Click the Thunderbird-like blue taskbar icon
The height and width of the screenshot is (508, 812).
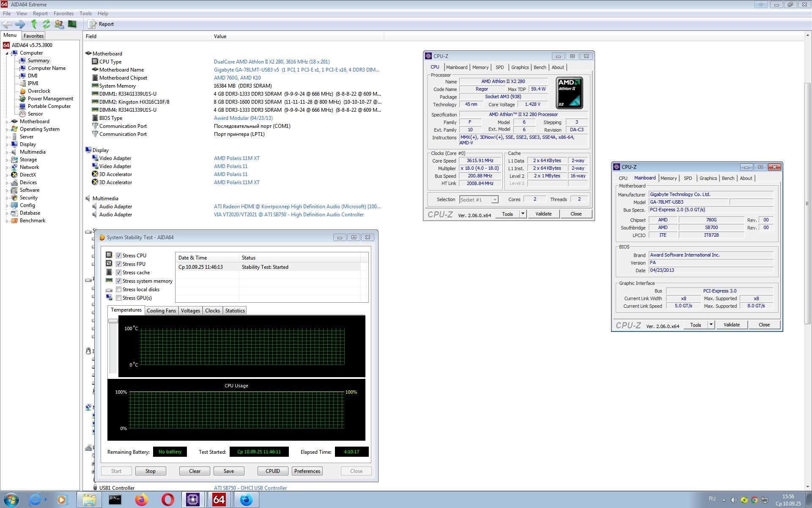coord(246,500)
